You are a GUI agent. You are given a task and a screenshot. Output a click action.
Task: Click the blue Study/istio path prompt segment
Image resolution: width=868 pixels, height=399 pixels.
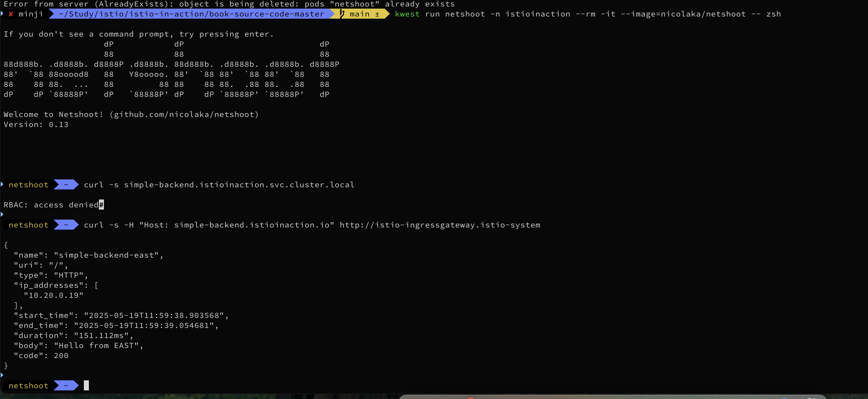(x=191, y=14)
